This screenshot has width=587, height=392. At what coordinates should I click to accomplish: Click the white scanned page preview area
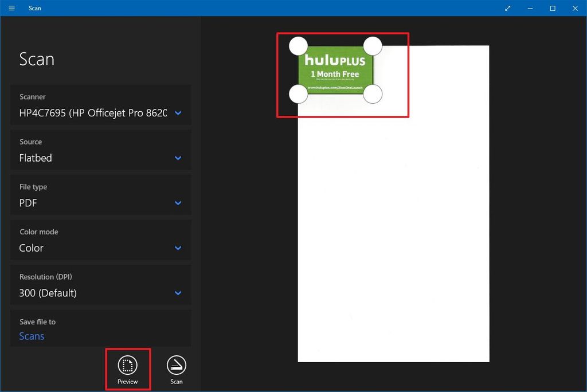[393, 229]
